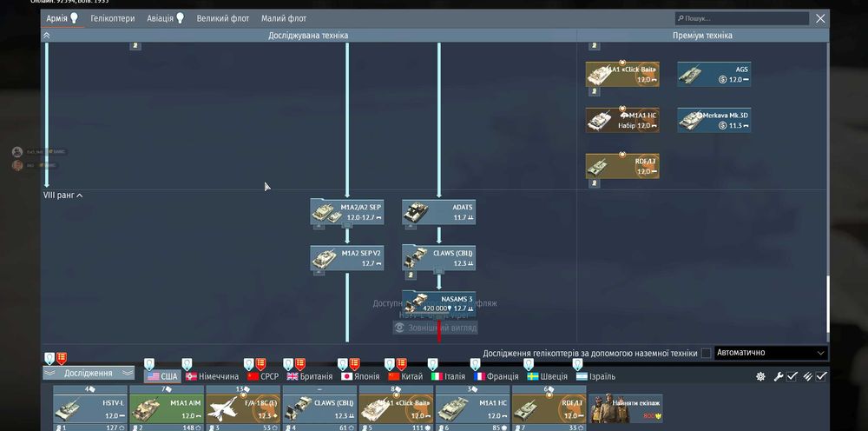Select M1A1 HC in the crew slot bar

(472, 408)
